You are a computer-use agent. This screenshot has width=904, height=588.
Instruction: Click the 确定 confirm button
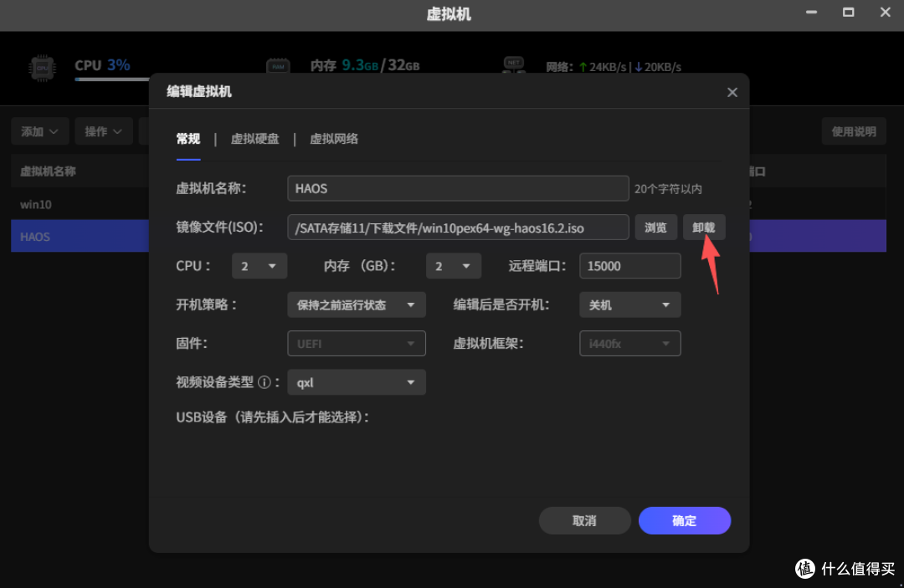tap(685, 520)
